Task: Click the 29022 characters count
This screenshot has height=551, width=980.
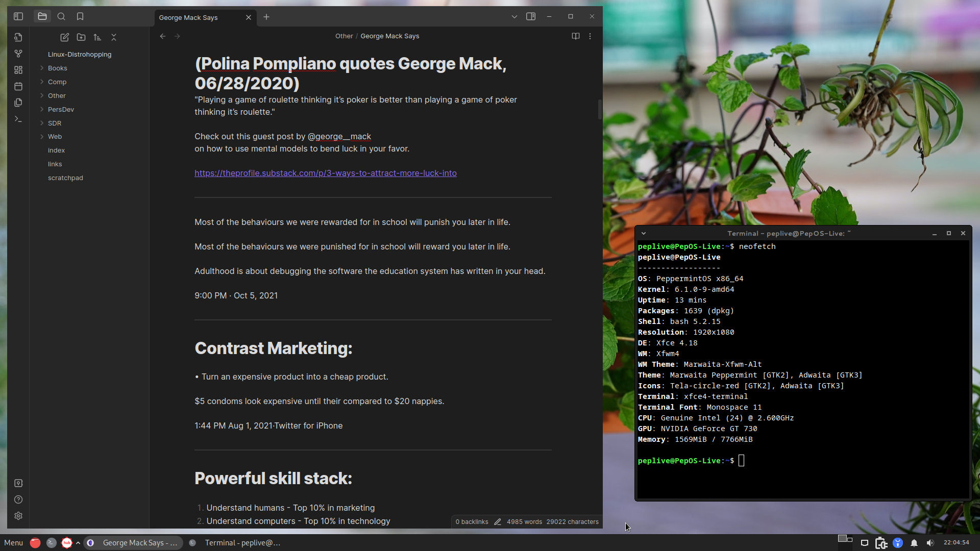Action: [572, 522]
